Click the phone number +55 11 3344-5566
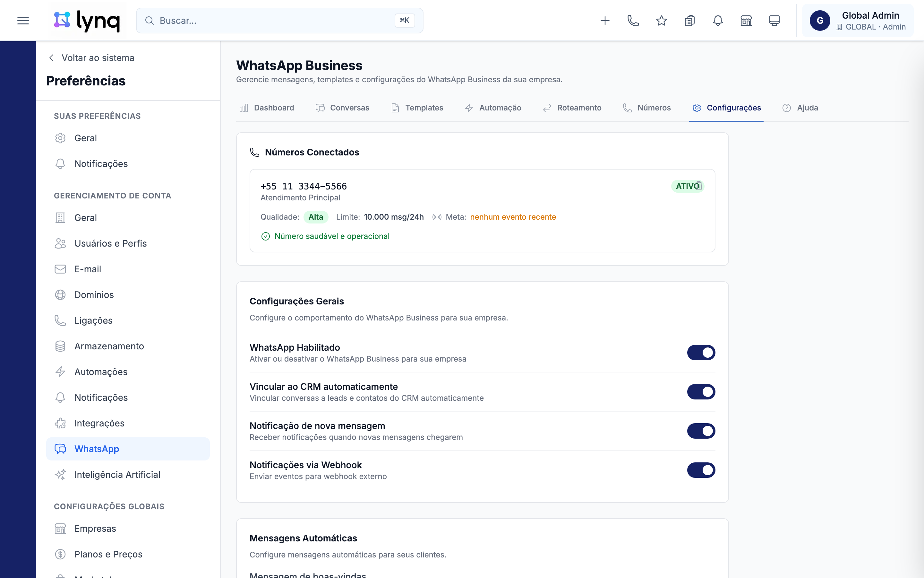This screenshot has width=924, height=578. tap(304, 186)
